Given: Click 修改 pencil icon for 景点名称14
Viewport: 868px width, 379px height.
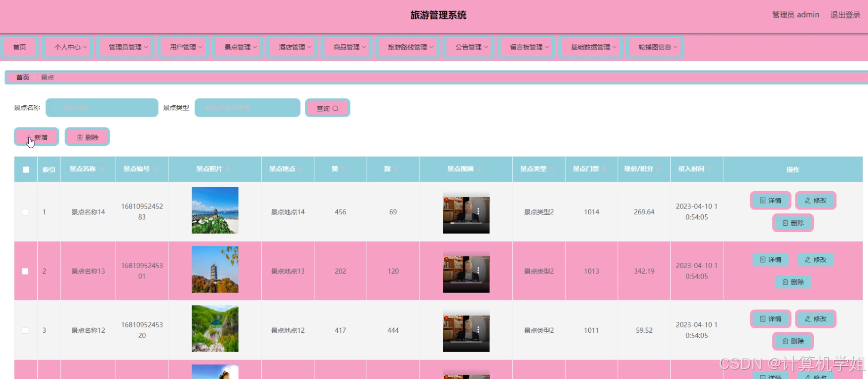Looking at the screenshot, I should [x=808, y=201].
